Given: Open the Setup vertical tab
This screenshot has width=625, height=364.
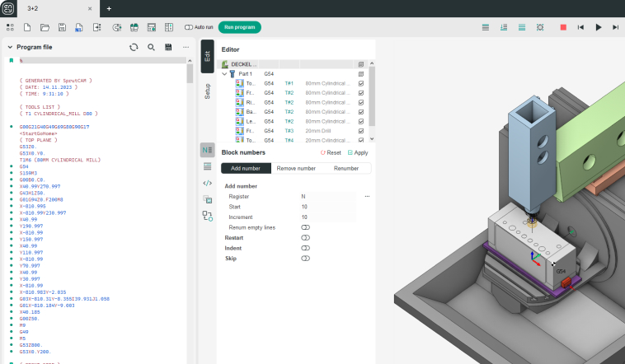Looking at the screenshot, I should click(x=207, y=91).
